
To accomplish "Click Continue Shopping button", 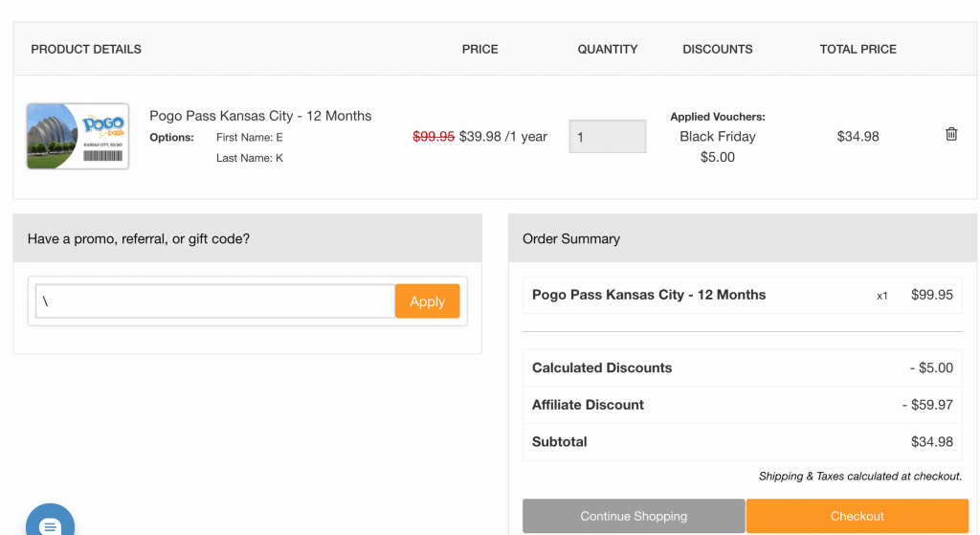I will 634,516.
